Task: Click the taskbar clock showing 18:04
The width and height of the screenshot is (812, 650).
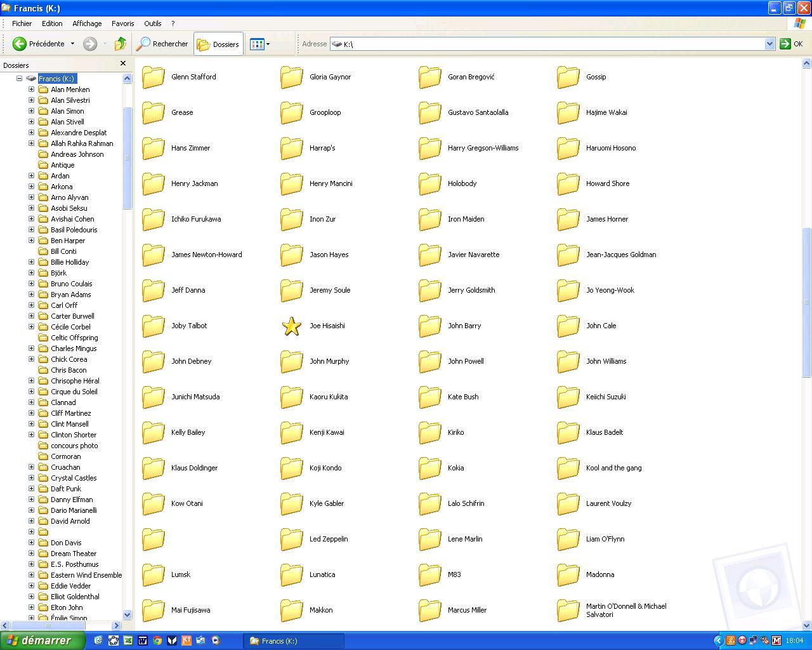Action: click(794, 640)
